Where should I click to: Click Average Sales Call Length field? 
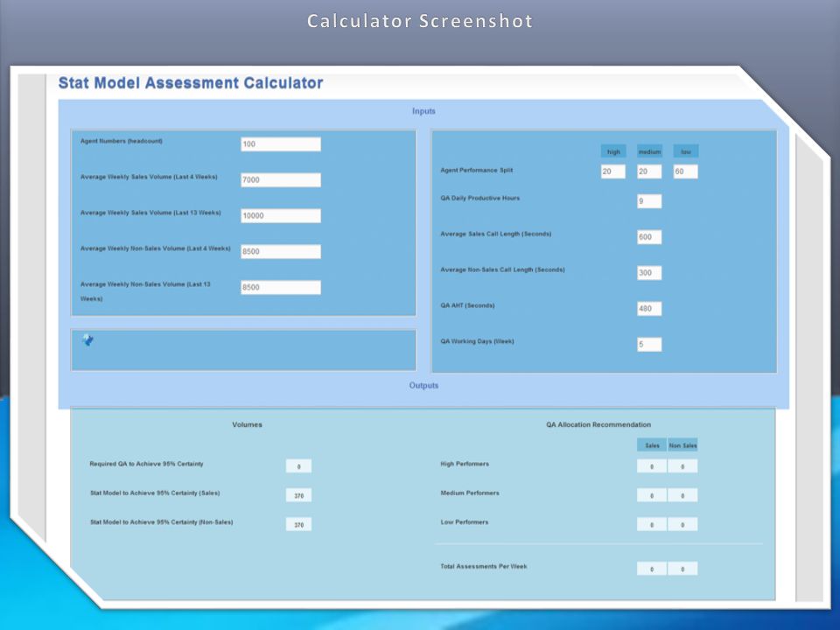click(649, 237)
